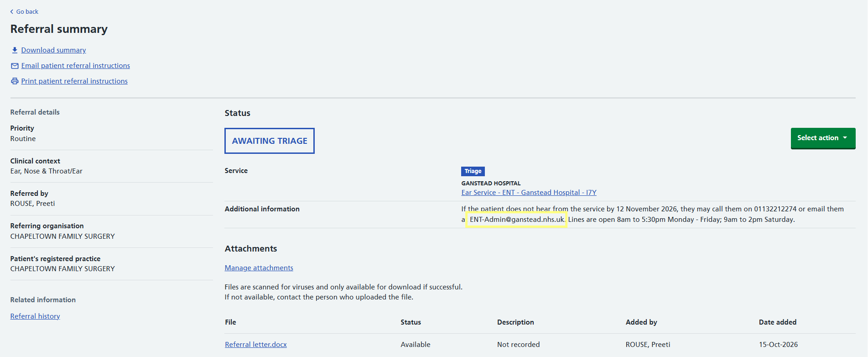Click the envelope email icon
868x357 pixels.
pyautogui.click(x=15, y=66)
